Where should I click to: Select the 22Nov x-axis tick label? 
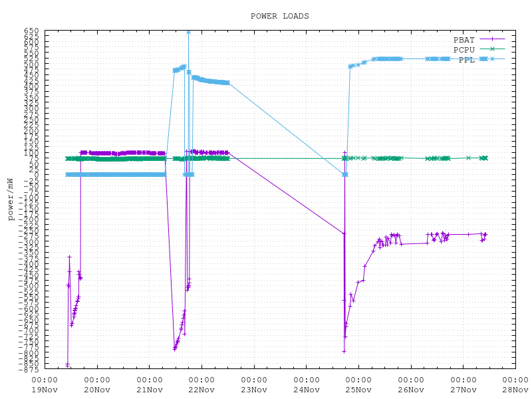201,389
